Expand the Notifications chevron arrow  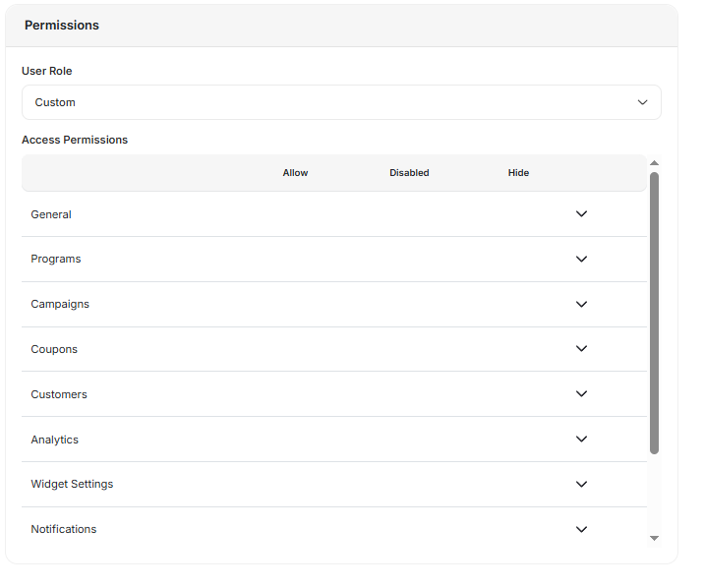coord(581,529)
